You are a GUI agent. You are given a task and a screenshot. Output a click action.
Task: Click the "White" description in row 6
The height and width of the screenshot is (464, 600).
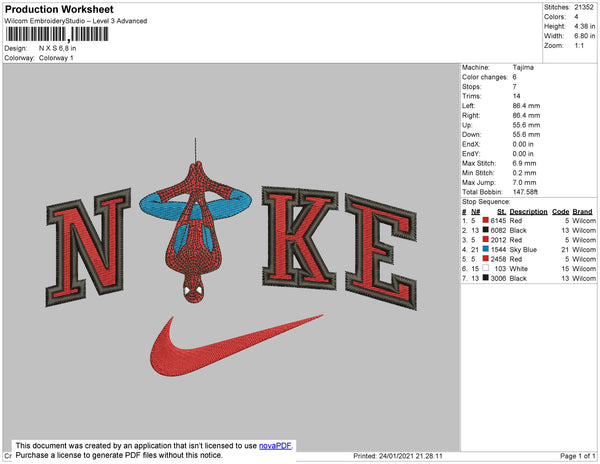click(x=518, y=269)
